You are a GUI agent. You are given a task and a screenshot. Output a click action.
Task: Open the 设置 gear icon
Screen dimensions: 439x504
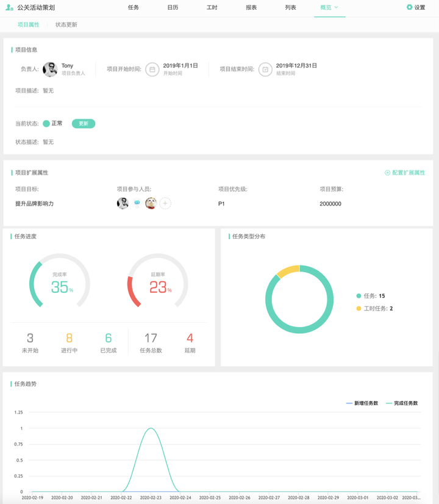409,7
